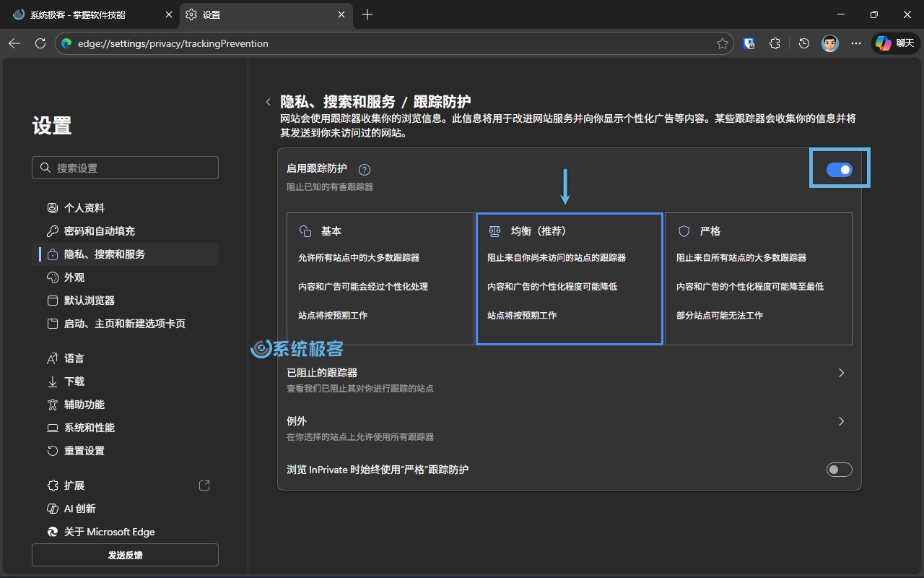The width and height of the screenshot is (924, 578).
Task: Open the Copilot 聊天 sidebar
Action: 894,43
